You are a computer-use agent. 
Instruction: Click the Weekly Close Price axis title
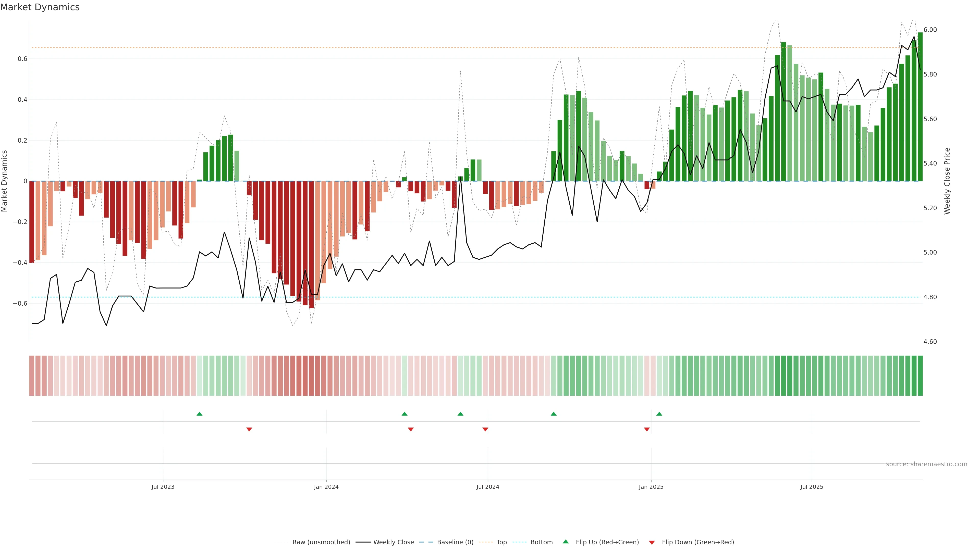point(947,181)
